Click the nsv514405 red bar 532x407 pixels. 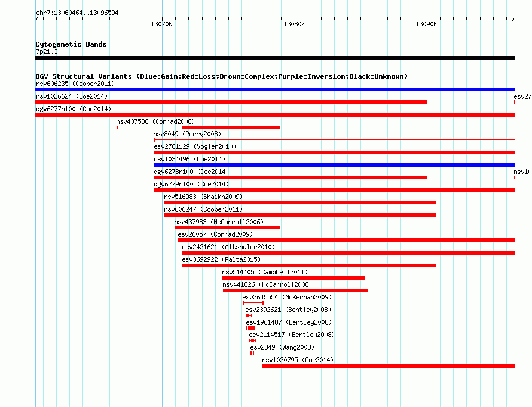click(x=293, y=278)
